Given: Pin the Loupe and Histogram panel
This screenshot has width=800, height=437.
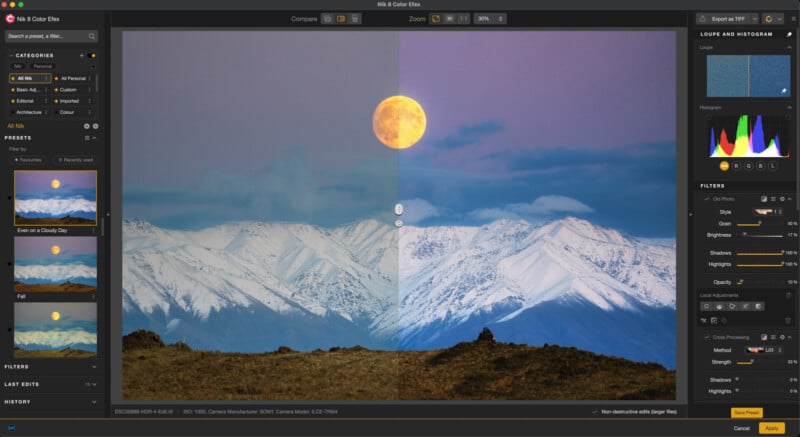Looking at the screenshot, I should (x=789, y=33).
